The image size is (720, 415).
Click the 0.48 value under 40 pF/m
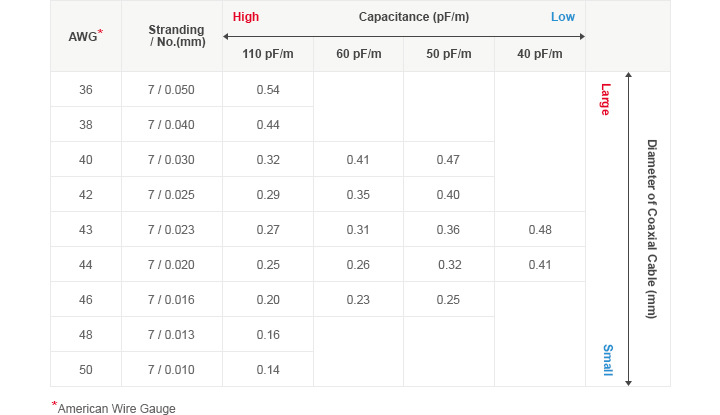540,230
